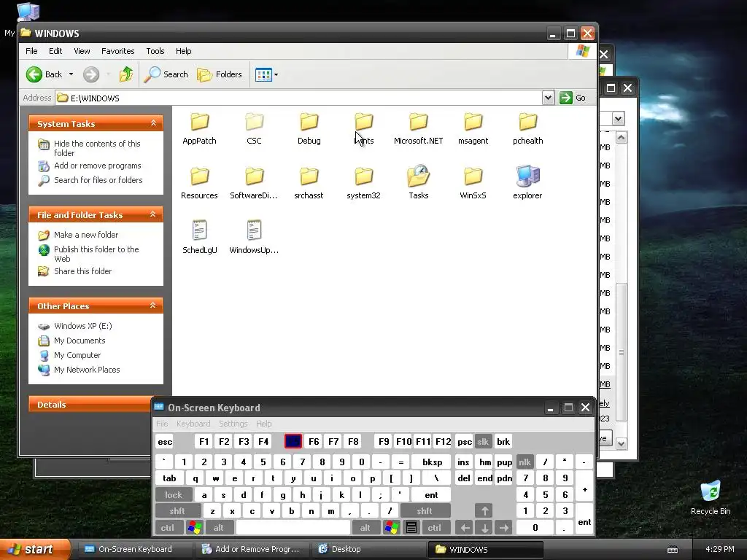Toggle the right shft key
Viewport: 747px width, 560px height.
pyautogui.click(x=425, y=511)
